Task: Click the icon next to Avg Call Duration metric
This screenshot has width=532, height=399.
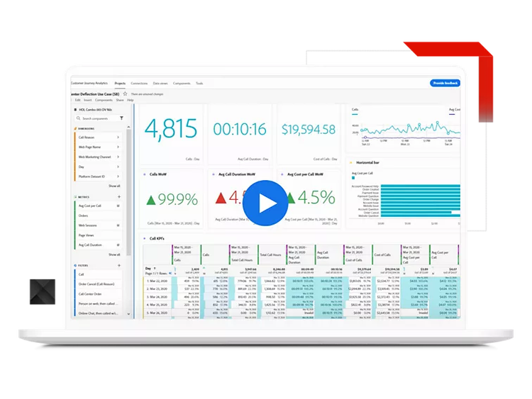Action: click(117, 245)
